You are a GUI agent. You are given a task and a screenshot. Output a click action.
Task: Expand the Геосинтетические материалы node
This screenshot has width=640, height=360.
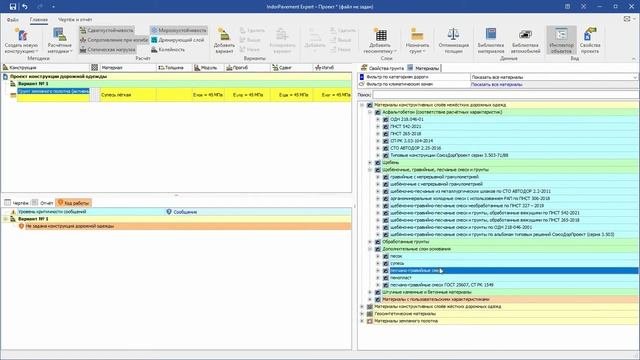362,313
